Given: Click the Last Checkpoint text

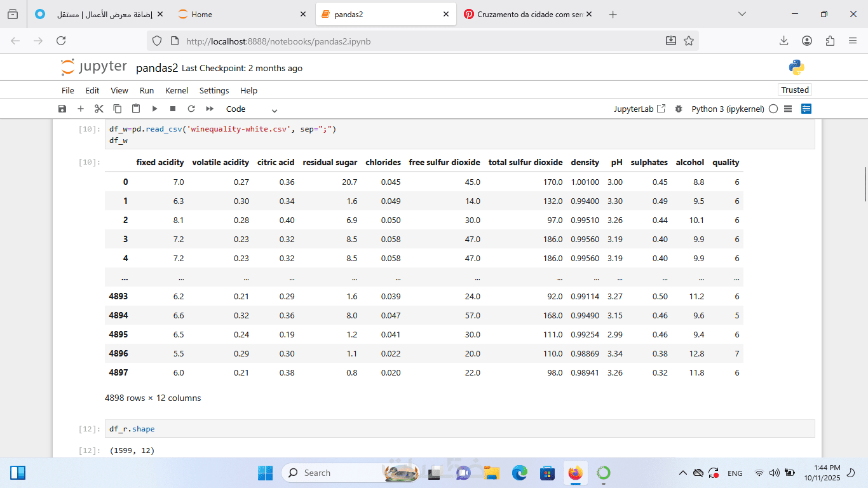Looking at the screenshot, I should [x=242, y=68].
